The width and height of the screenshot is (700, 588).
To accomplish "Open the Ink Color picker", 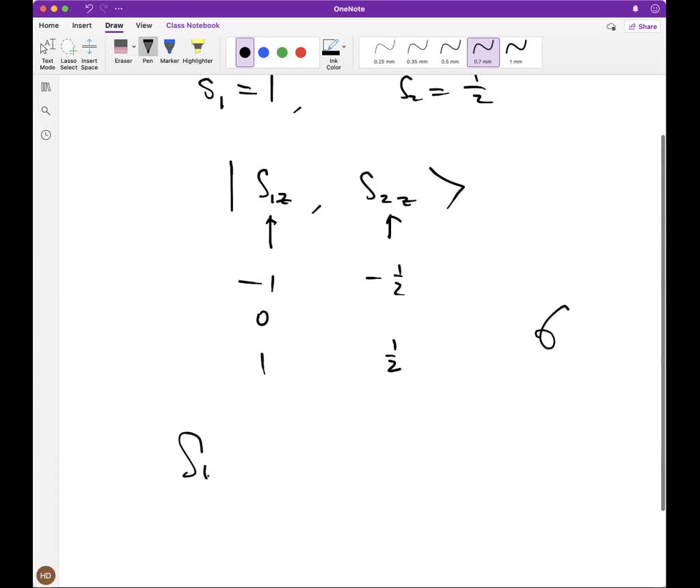I will click(x=333, y=53).
